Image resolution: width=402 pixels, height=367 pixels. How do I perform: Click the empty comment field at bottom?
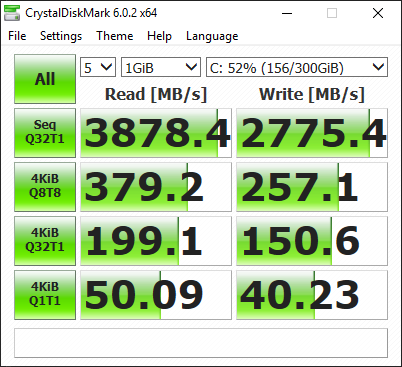click(201, 343)
